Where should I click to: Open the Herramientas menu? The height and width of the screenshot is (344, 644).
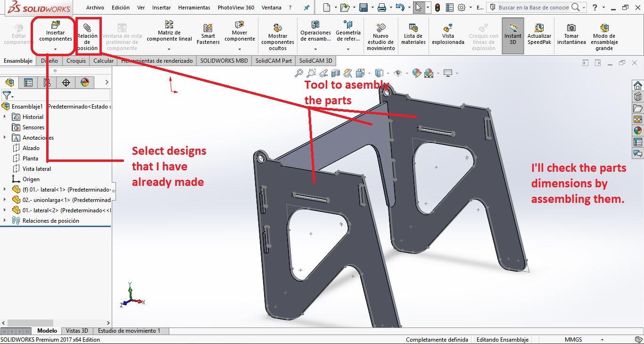[x=194, y=8]
